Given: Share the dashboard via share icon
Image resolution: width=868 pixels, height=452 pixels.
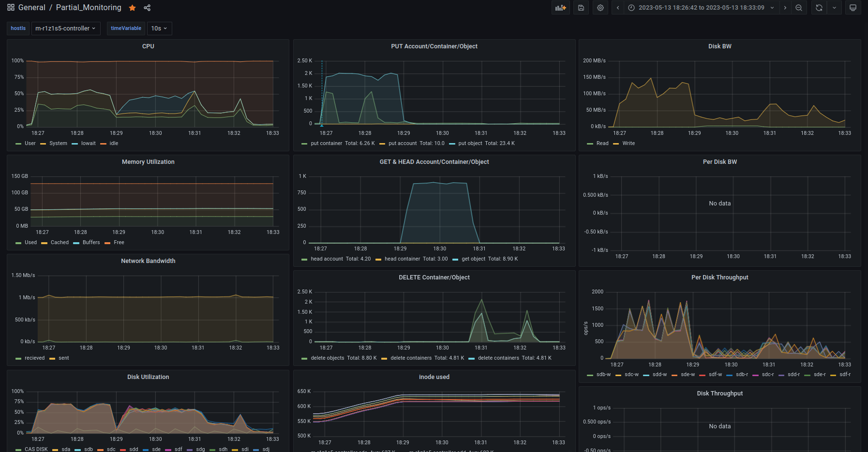Looking at the screenshot, I should [x=147, y=8].
